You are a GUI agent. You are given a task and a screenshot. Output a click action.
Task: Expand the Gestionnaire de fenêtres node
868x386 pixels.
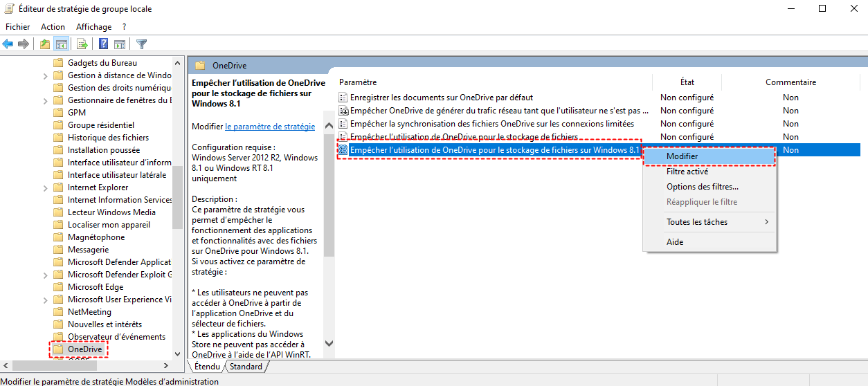pyautogui.click(x=45, y=100)
